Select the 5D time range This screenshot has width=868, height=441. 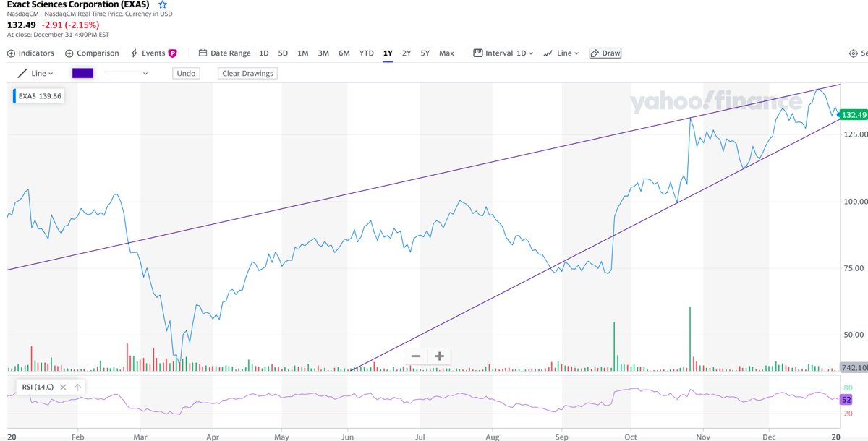[x=283, y=53]
